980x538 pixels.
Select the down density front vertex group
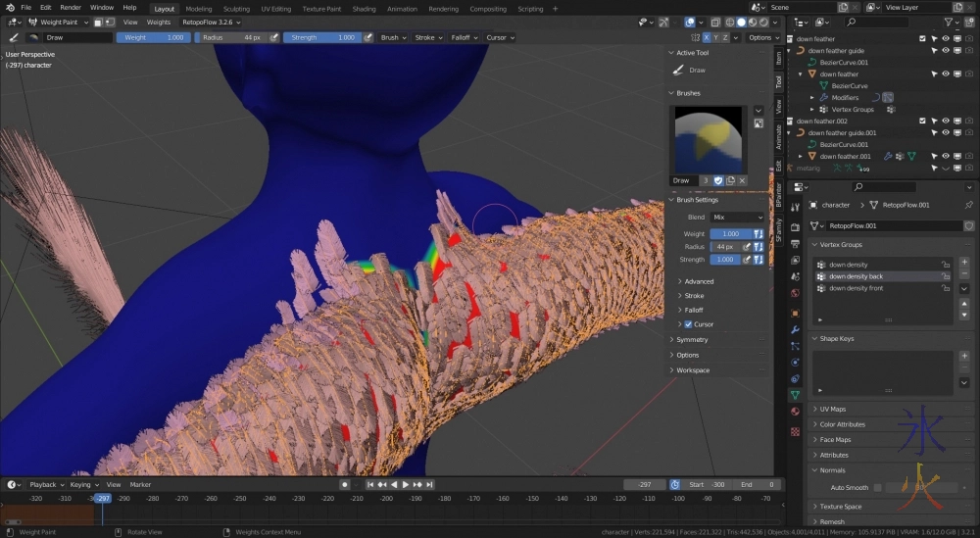pos(857,288)
